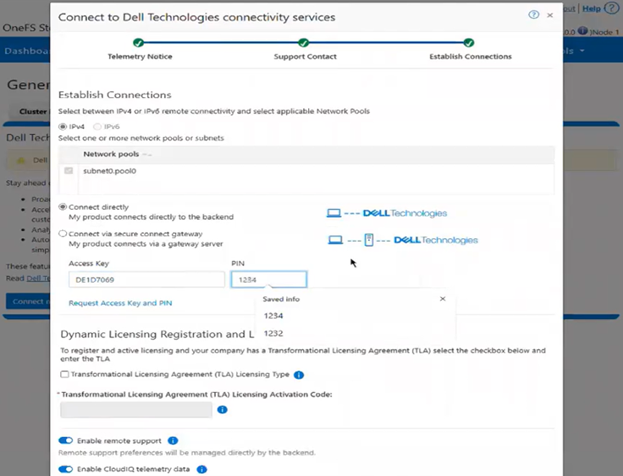Click the Telemetry Notice step checkmark

click(x=138, y=43)
